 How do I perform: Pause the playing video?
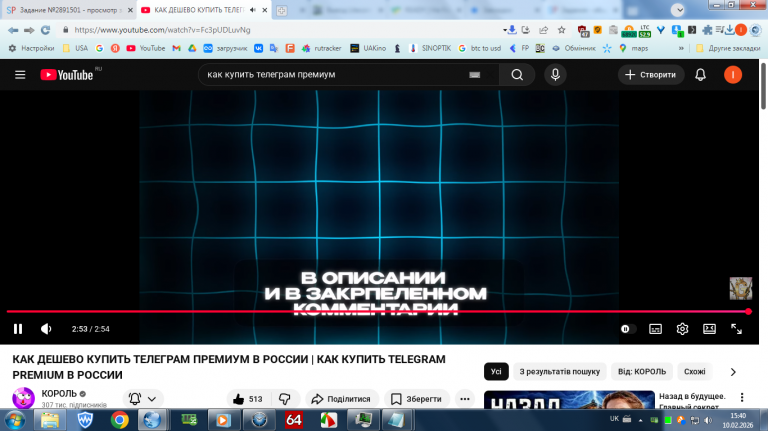tap(18, 329)
